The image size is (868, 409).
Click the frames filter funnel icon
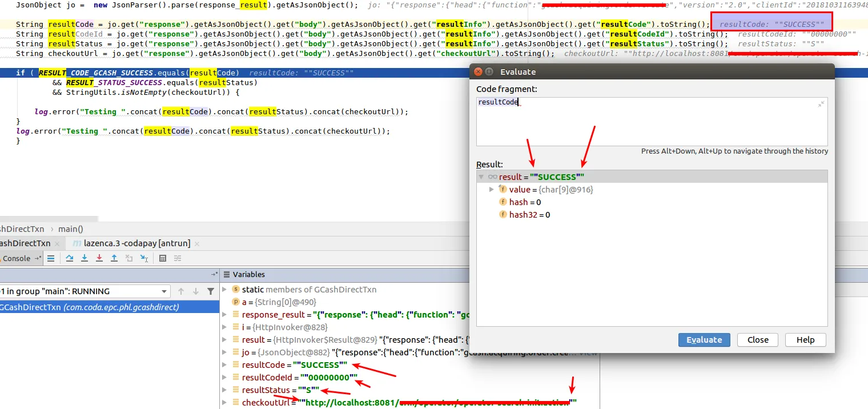(x=211, y=291)
